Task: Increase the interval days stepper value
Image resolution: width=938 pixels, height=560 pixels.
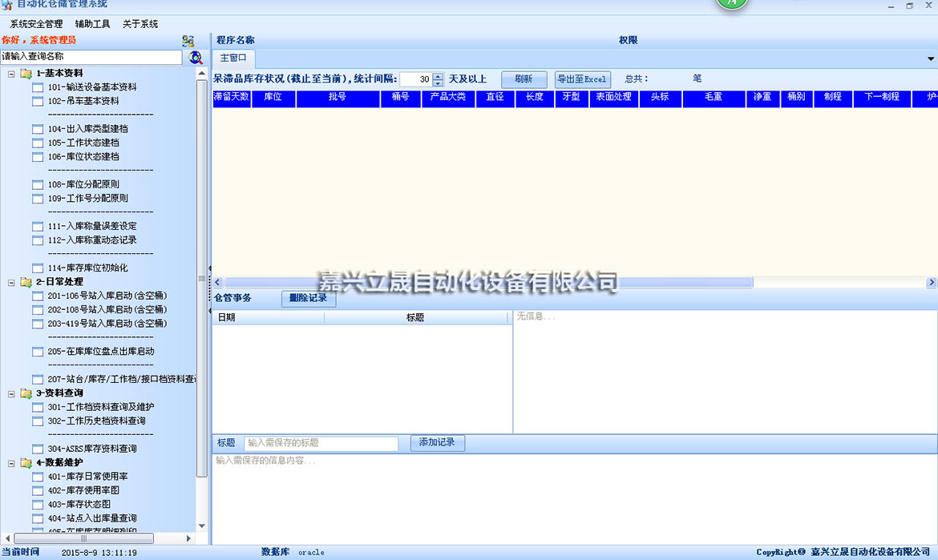Action: click(438, 76)
